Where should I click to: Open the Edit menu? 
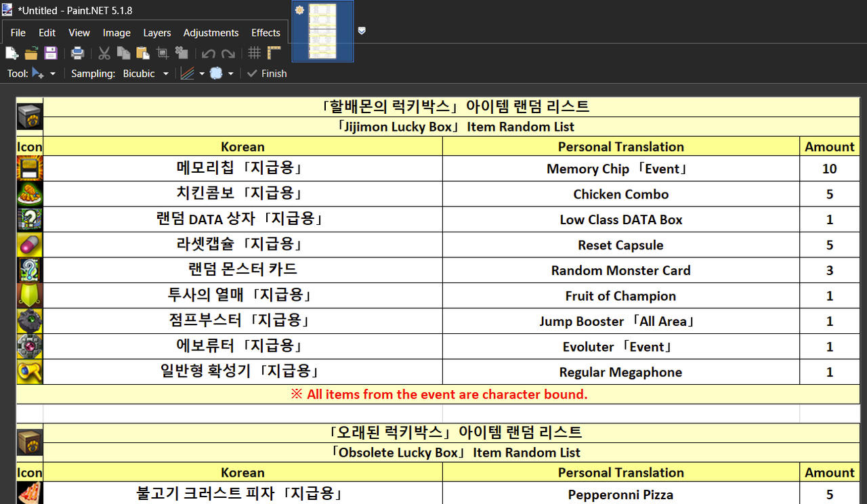coord(47,33)
